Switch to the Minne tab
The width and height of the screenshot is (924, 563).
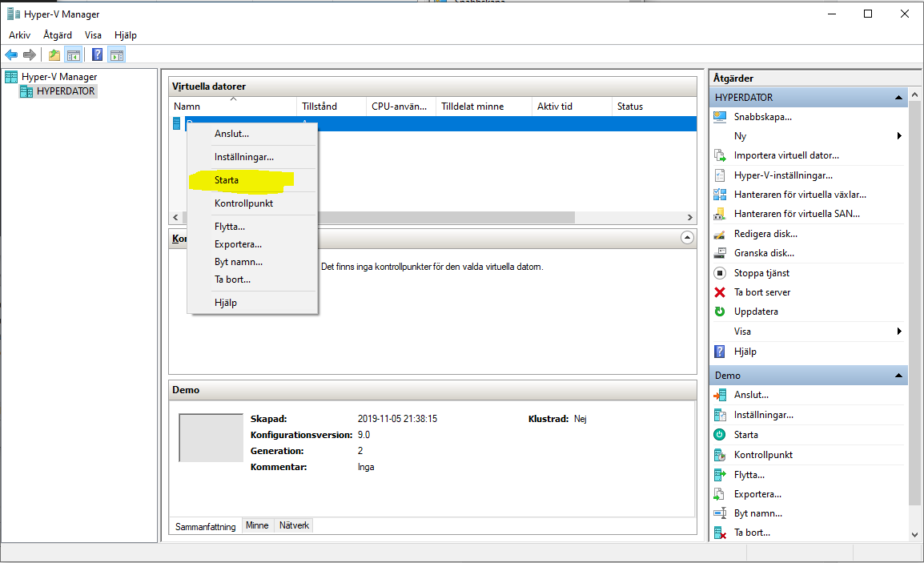click(257, 525)
